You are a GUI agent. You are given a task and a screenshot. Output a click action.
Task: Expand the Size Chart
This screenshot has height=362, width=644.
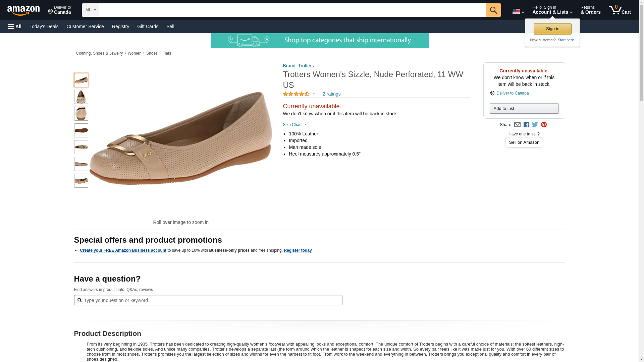[x=295, y=125]
